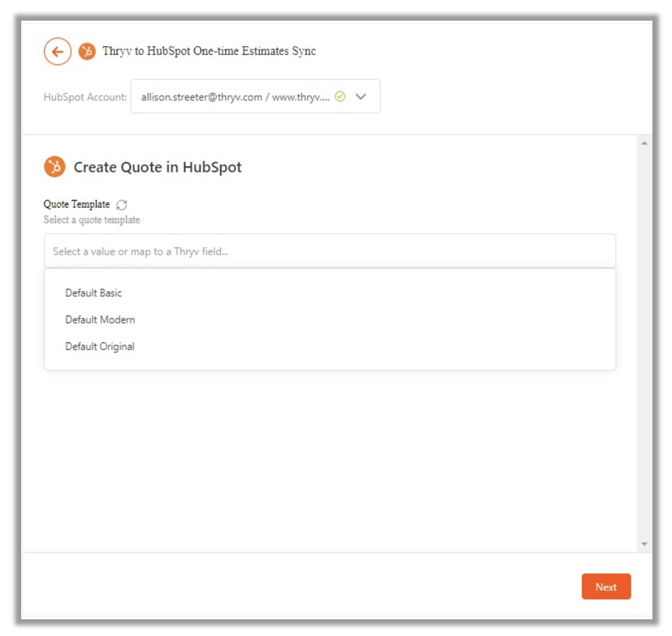Click the green account verified checkmark
Viewport: 672px width, 636px height.
(340, 97)
